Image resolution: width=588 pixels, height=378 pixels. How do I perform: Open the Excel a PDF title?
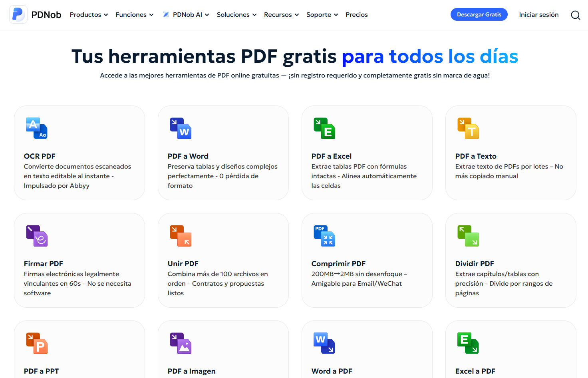click(475, 371)
